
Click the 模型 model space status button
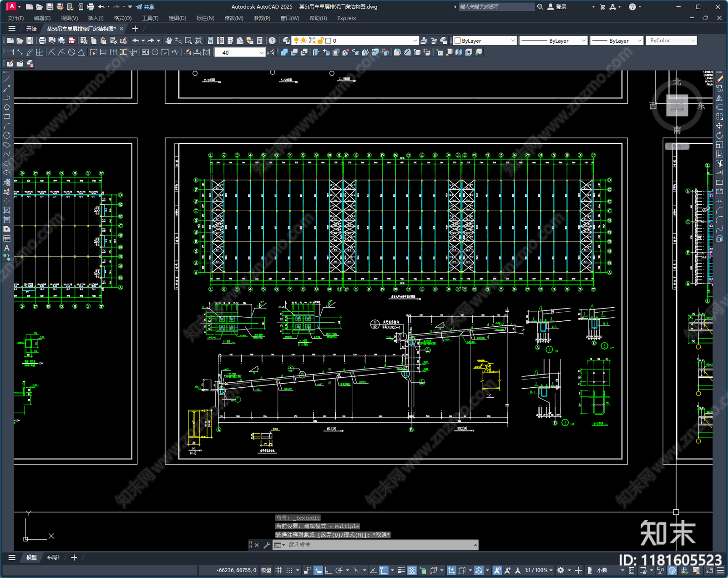pos(266,570)
